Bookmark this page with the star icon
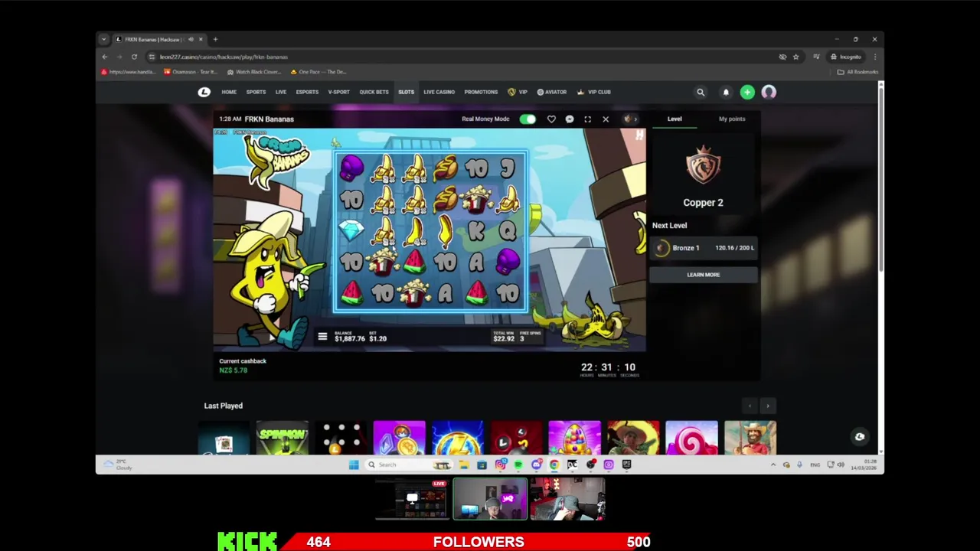This screenshot has height=551, width=980. (795, 57)
